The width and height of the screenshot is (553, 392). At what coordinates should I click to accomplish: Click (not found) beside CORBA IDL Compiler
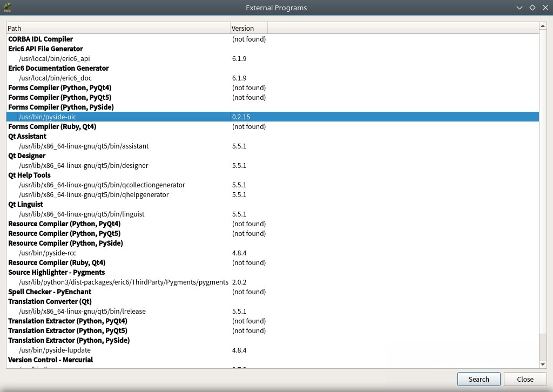tap(249, 39)
